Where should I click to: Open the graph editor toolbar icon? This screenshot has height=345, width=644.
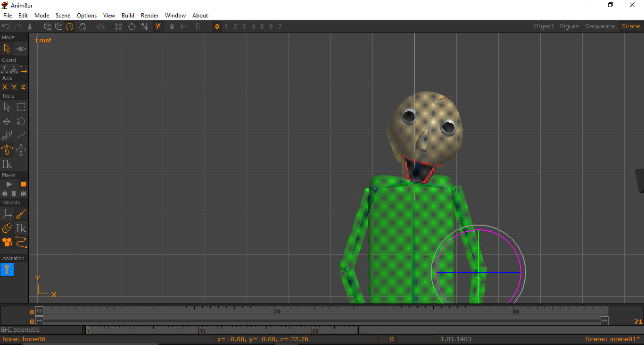[x=184, y=26]
